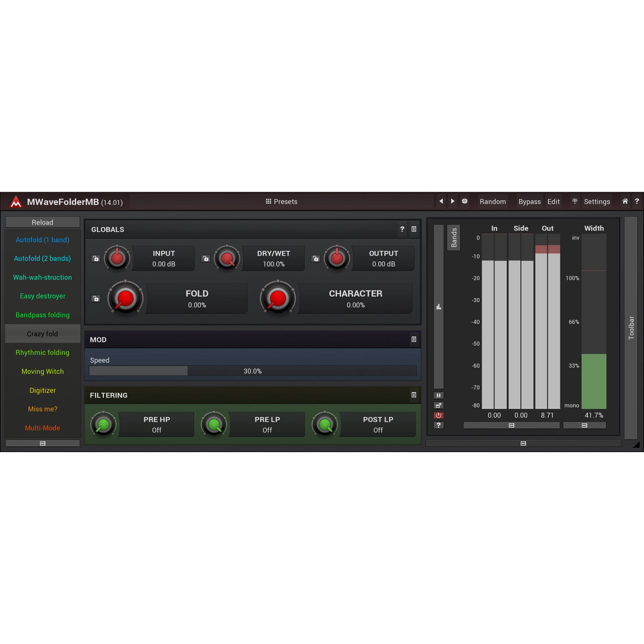644x644 pixels.
Task: Click the Speed slider bar
Action: [253, 371]
